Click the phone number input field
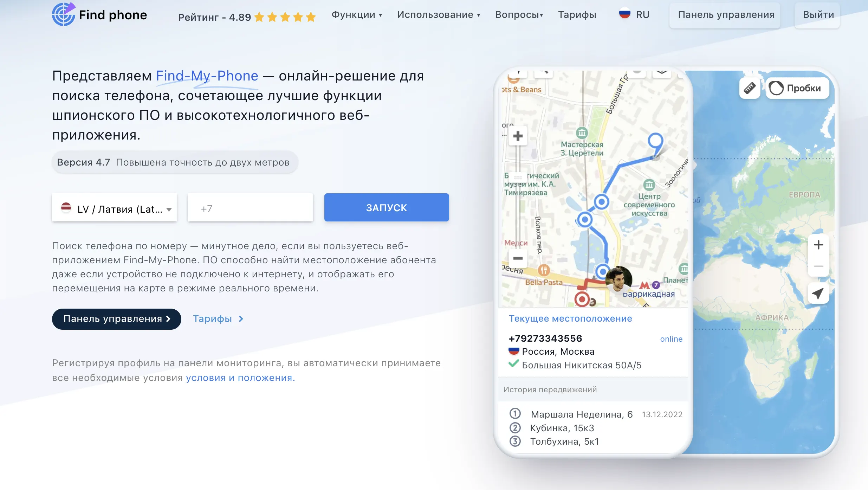Screen dimensions: 868x490 point(250,208)
